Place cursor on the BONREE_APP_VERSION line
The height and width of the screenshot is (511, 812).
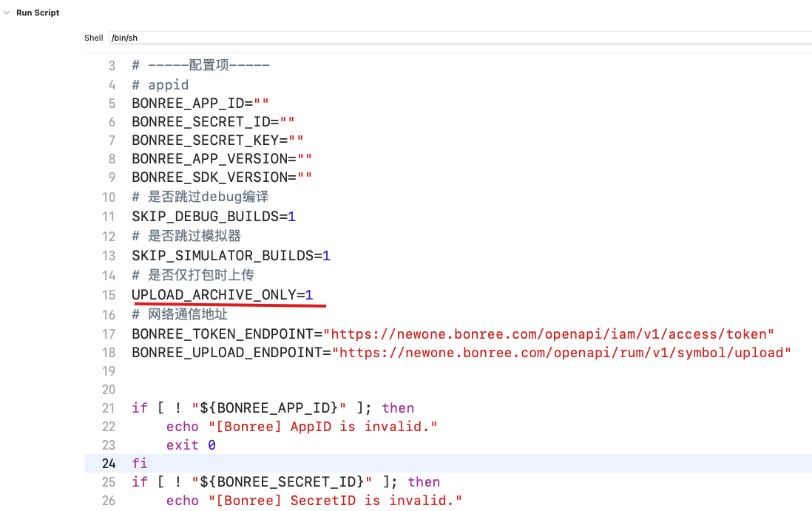tap(222, 159)
